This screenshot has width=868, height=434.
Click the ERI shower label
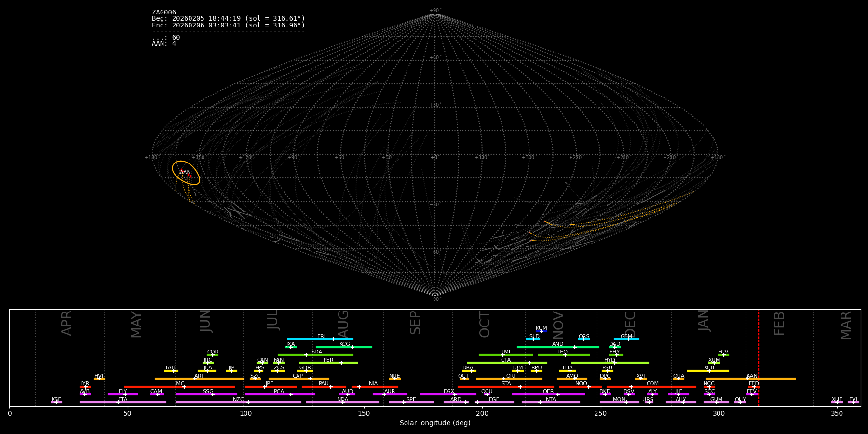322,337
